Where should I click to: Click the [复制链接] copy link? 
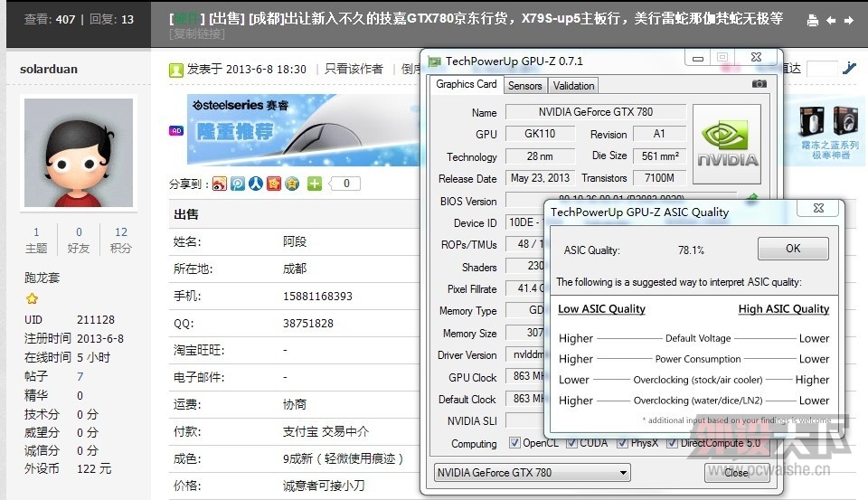[197, 34]
